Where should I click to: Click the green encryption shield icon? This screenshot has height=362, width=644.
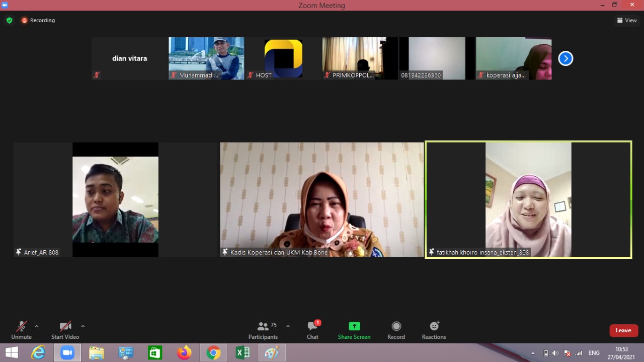pyautogui.click(x=9, y=21)
